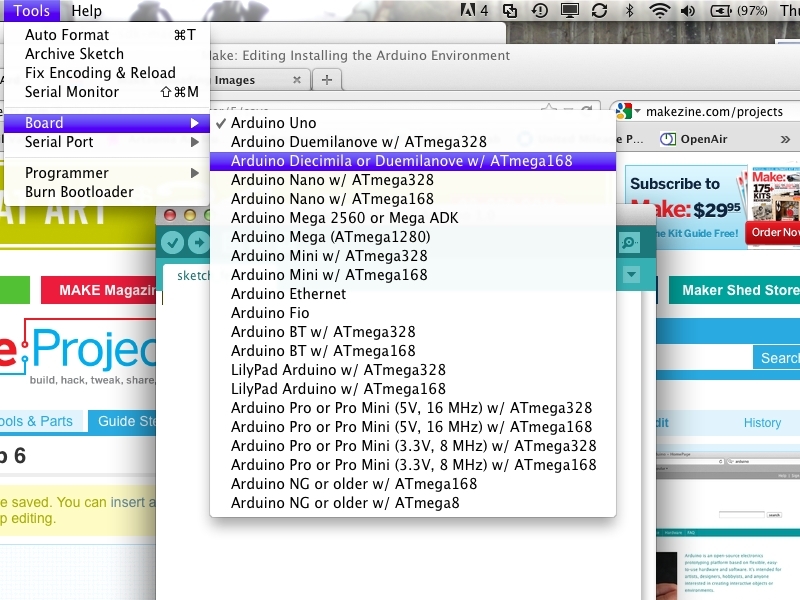Open the History tab on webpage

coord(762,422)
